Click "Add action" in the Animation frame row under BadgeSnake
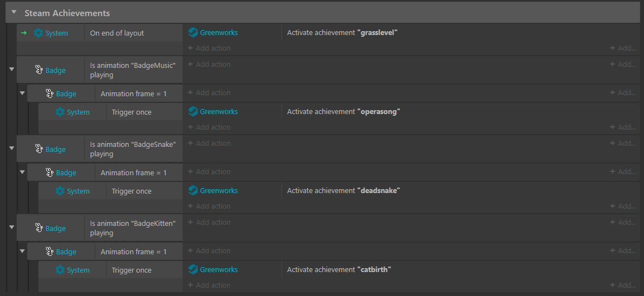644x296 pixels. [209, 171]
